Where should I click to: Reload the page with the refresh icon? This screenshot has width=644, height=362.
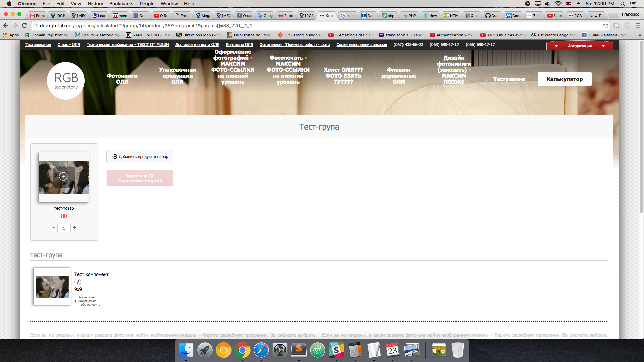[x=24, y=25]
